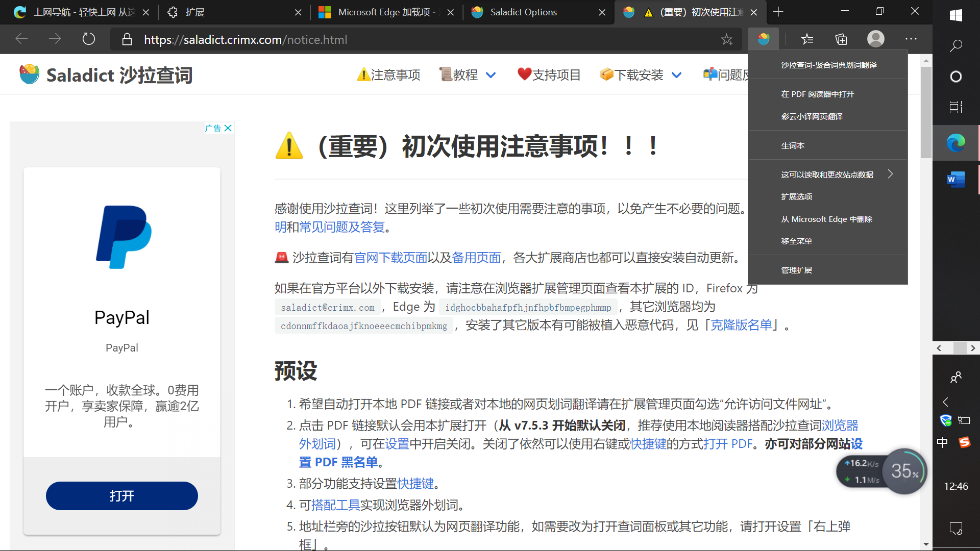Close the PayPal advertisement
Screen dimensions: 980x551
(228, 128)
